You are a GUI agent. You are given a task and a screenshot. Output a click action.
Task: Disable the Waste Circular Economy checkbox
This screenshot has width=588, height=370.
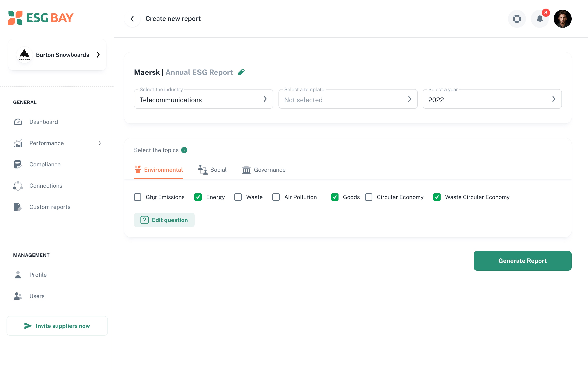click(437, 197)
